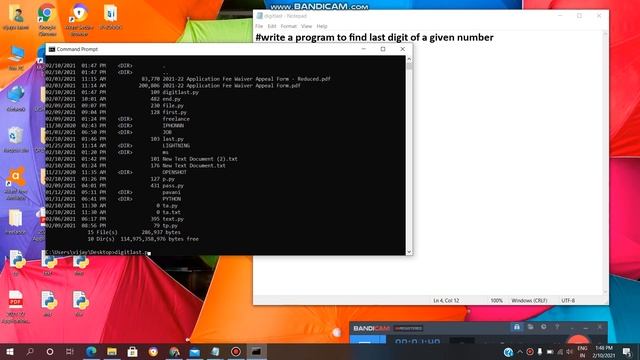Click 'New Text Document (2).txt' entry
This screenshot has width=640, height=360.
[200, 159]
